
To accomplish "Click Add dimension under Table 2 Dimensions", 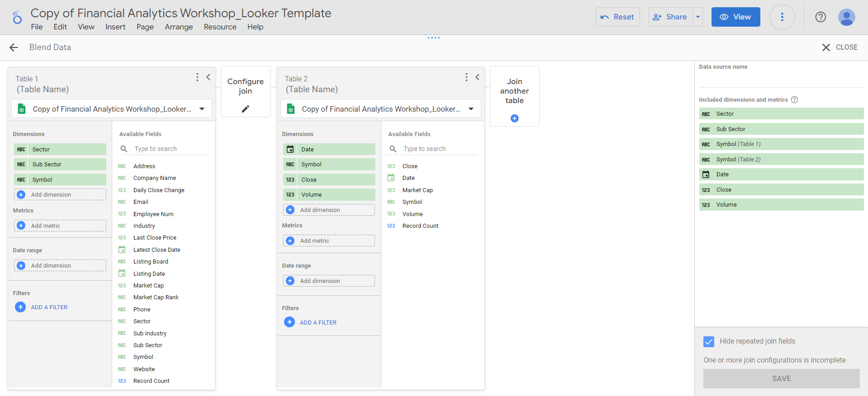I will (329, 210).
